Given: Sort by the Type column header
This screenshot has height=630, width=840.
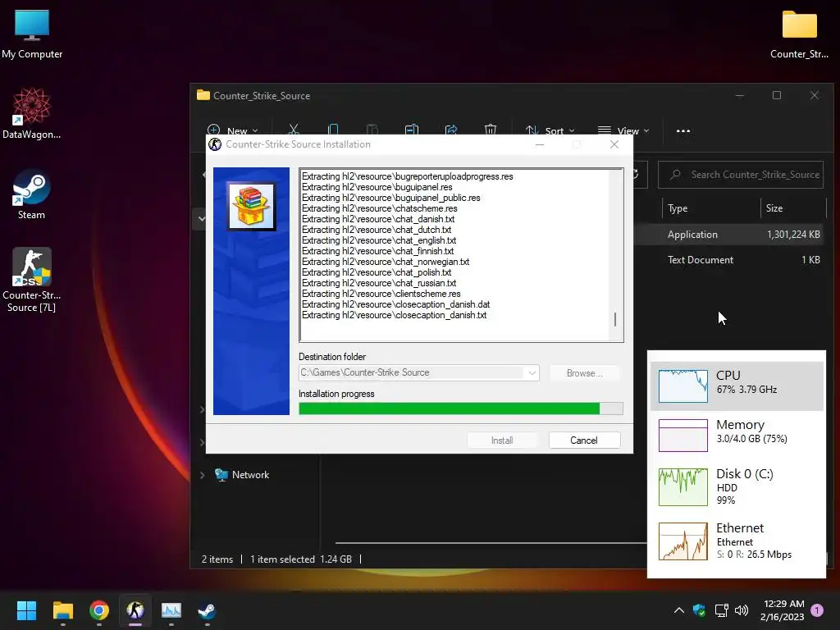Looking at the screenshot, I should point(678,208).
